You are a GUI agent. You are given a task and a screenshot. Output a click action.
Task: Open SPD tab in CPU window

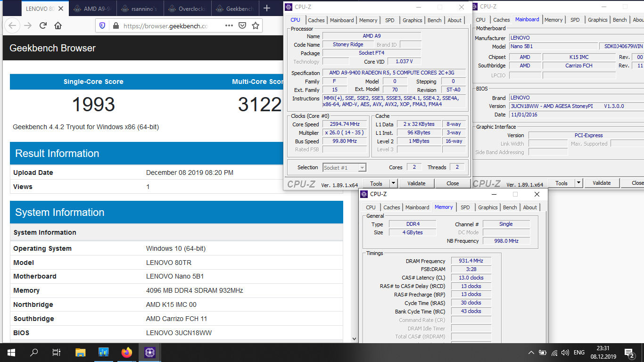(x=390, y=20)
